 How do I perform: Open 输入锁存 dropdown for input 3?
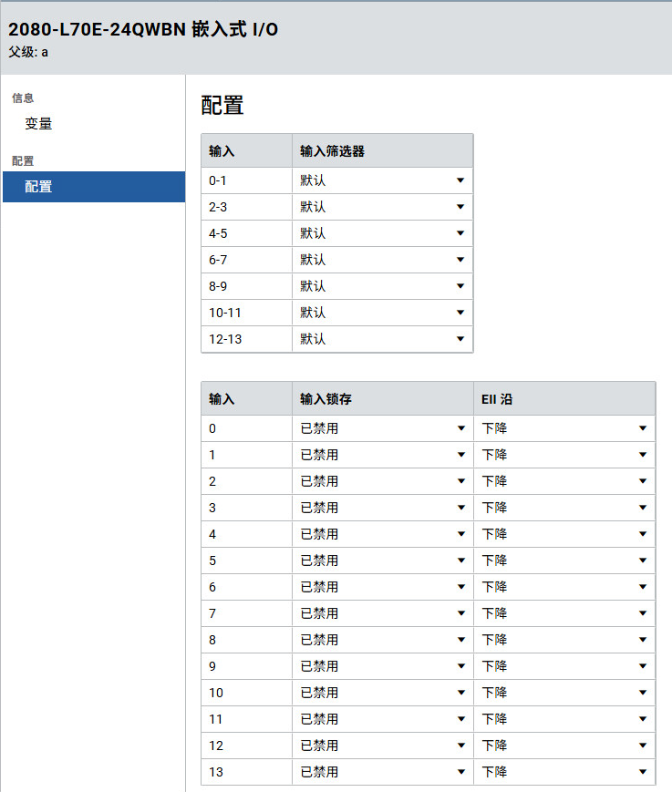point(383,508)
